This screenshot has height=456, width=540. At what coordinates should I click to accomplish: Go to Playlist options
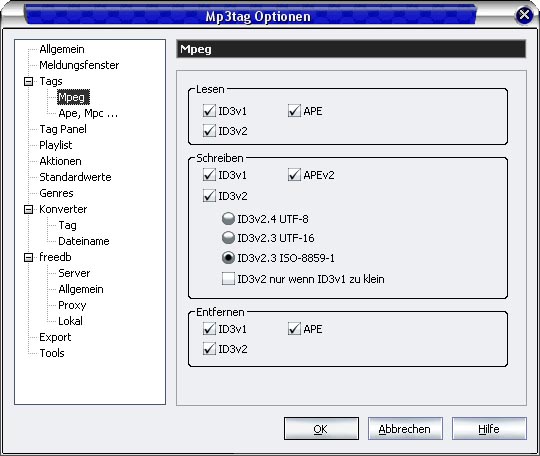(56, 145)
